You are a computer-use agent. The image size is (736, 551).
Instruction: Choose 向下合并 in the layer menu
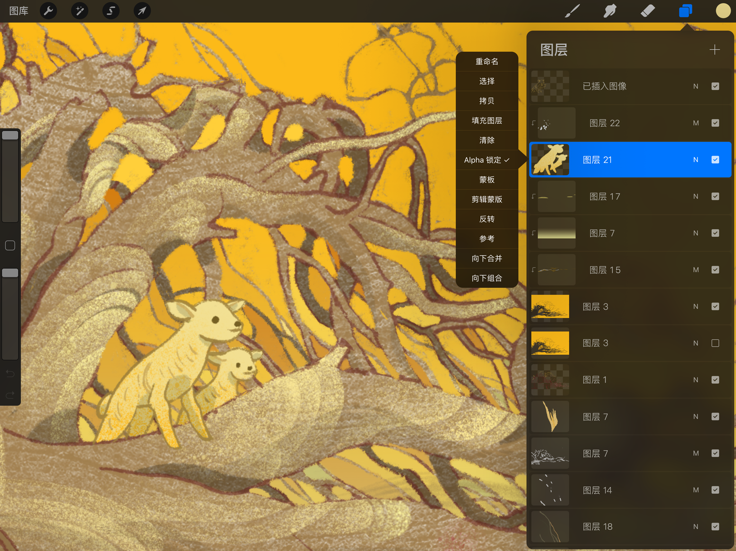[487, 259]
